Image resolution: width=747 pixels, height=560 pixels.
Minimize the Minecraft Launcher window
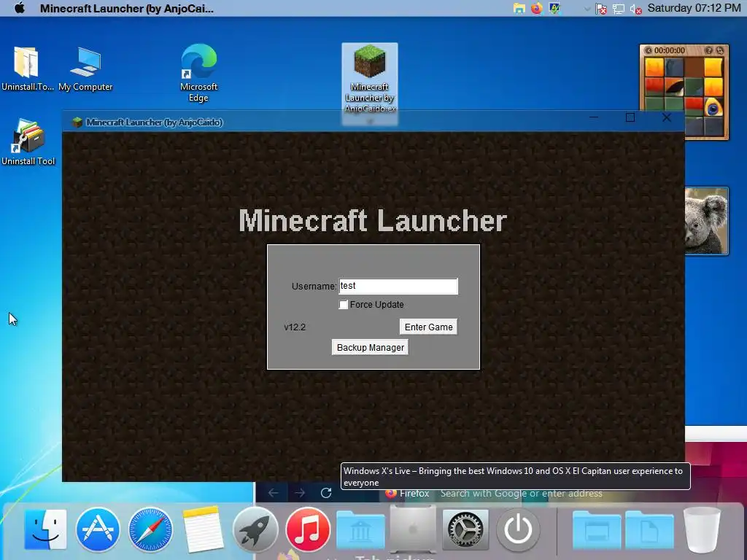[x=594, y=117]
